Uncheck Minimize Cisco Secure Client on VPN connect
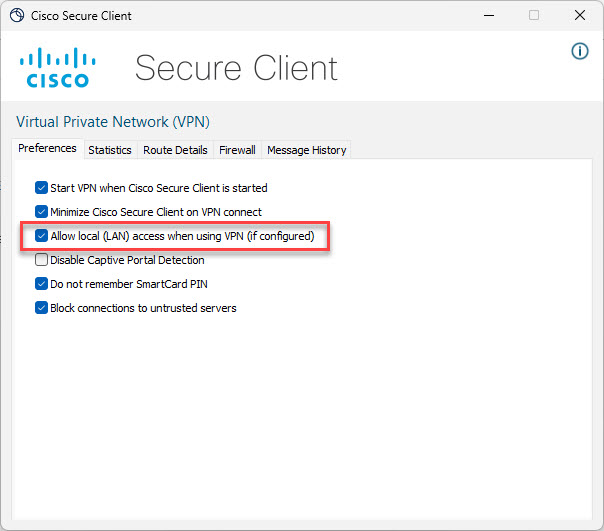 tap(41, 212)
